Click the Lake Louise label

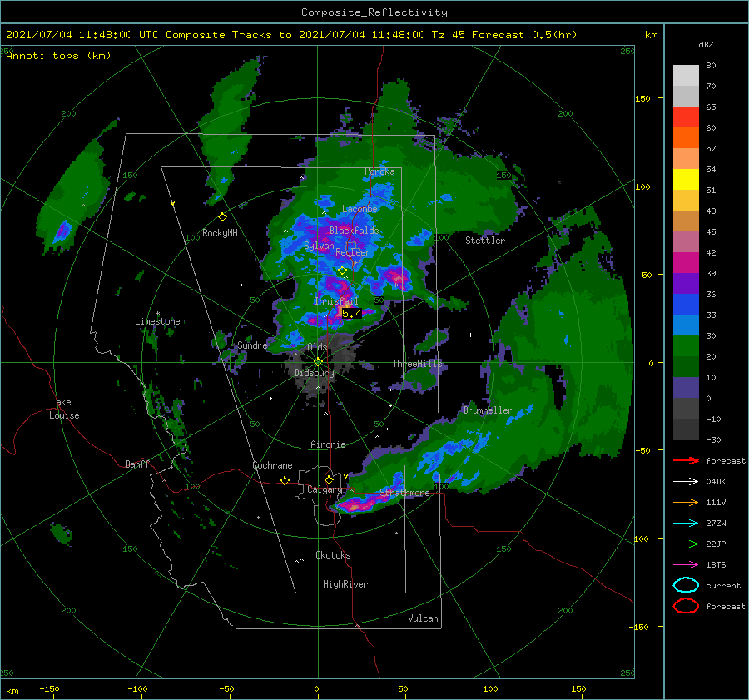pos(64,409)
